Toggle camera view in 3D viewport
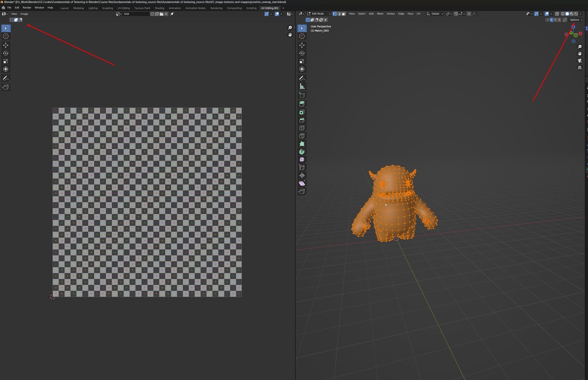 [580, 61]
